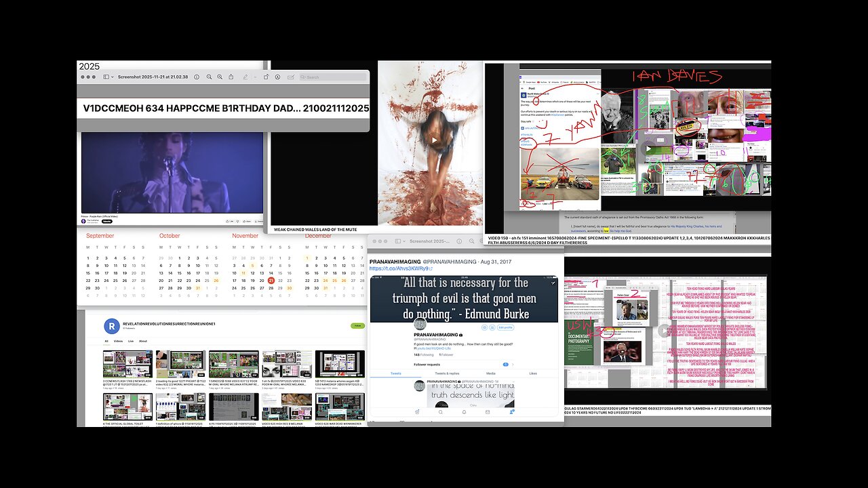Click the September month heading
Viewport: 868px width, 488px height.
coord(100,236)
